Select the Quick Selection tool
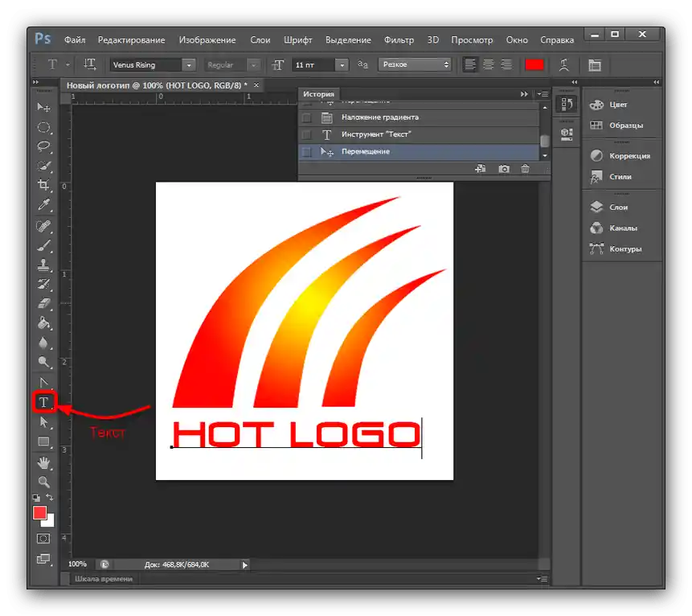This screenshot has width=692, height=616. [x=43, y=166]
